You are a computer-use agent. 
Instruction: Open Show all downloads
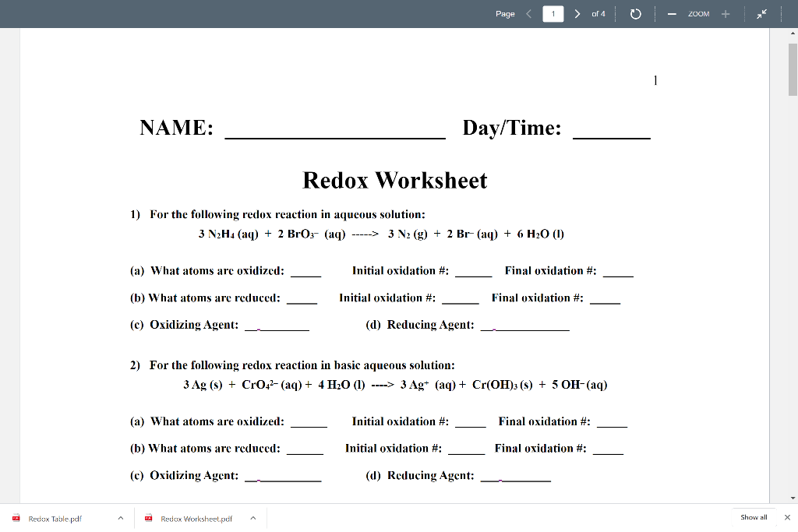click(x=753, y=517)
